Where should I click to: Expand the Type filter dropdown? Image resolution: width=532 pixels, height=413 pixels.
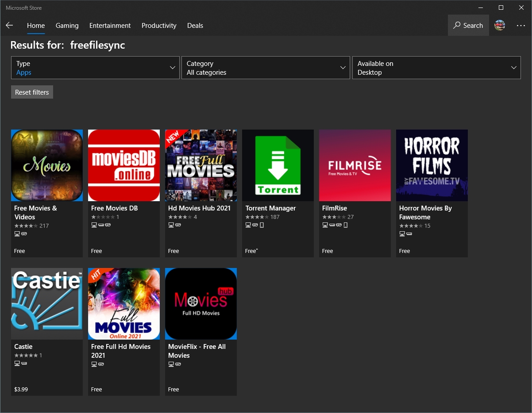click(x=95, y=68)
